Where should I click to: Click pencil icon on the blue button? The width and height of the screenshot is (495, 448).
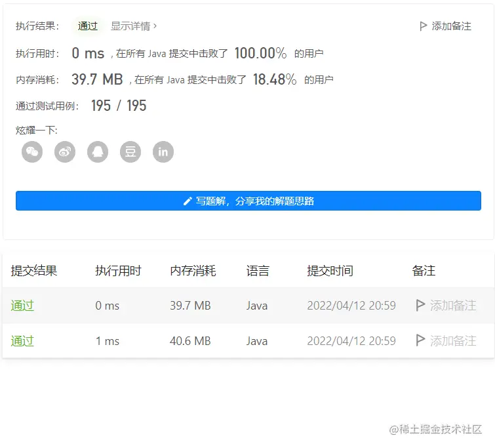coord(188,201)
